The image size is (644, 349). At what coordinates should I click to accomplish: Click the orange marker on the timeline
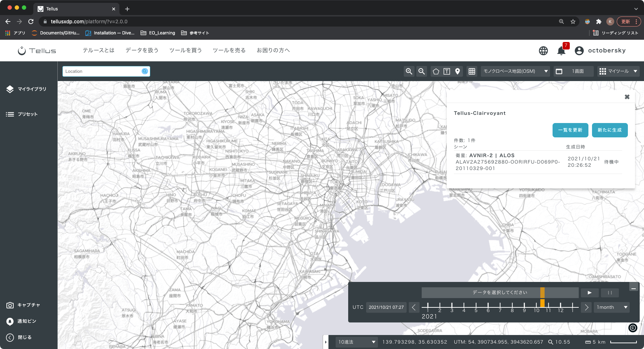(543, 303)
